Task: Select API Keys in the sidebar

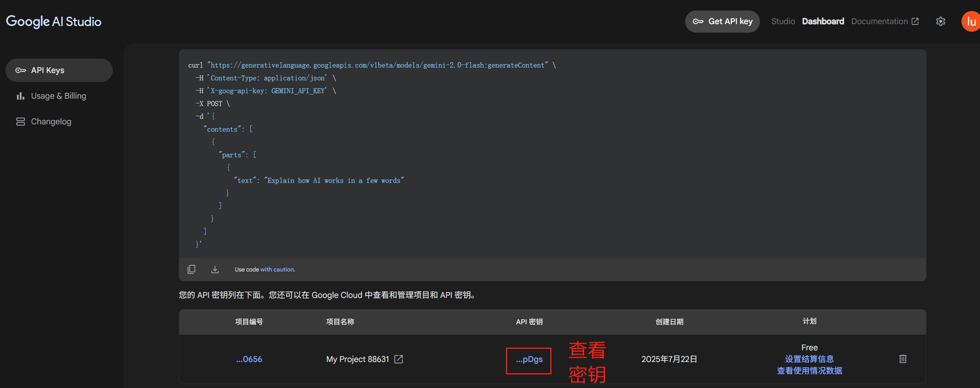Action: coord(59,70)
